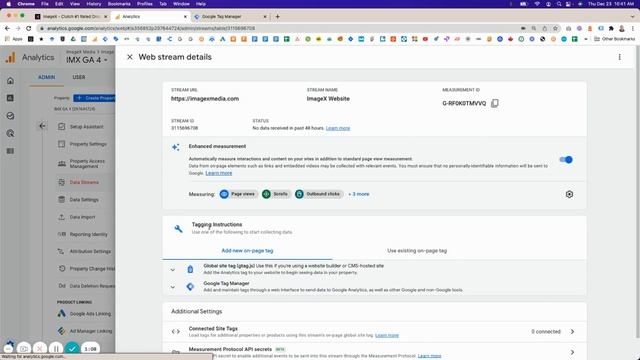Screen dimensions: 640x360
Task: Select the ADMIN tab
Action: coord(47,77)
